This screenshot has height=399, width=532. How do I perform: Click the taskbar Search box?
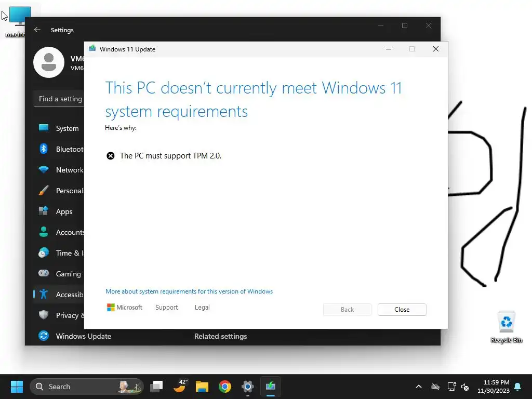pyautogui.click(x=87, y=387)
